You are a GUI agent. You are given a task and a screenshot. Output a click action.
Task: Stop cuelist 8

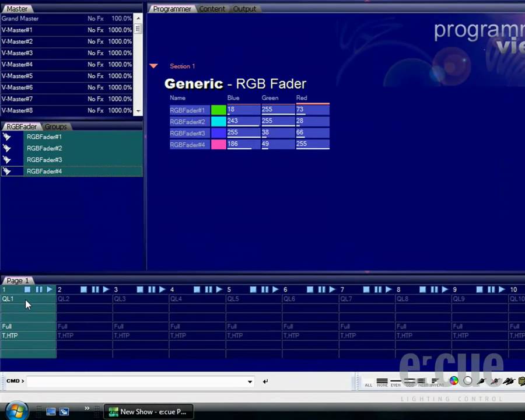point(422,289)
